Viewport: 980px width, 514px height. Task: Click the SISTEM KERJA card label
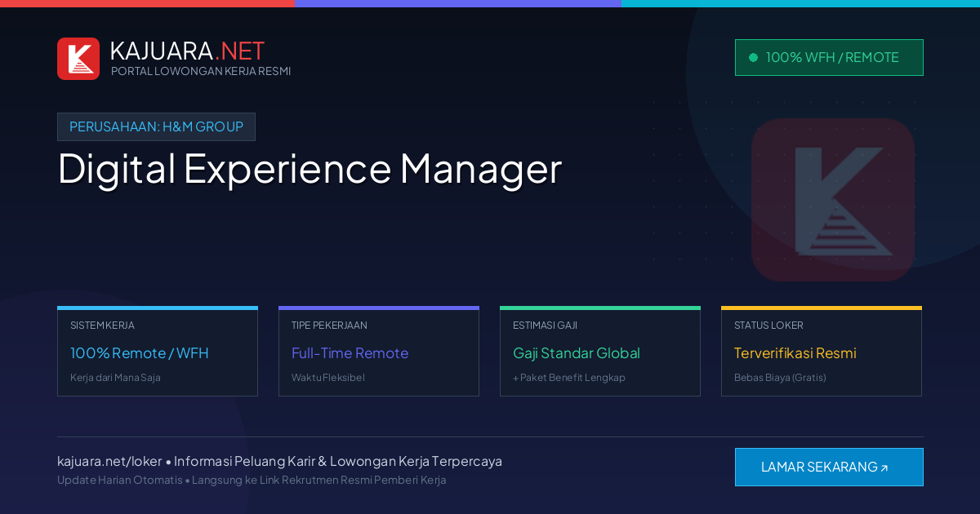click(x=102, y=326)
